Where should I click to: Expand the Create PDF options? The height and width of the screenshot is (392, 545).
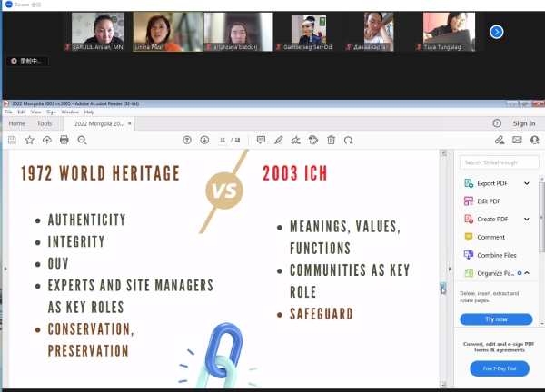pos(526,219)
